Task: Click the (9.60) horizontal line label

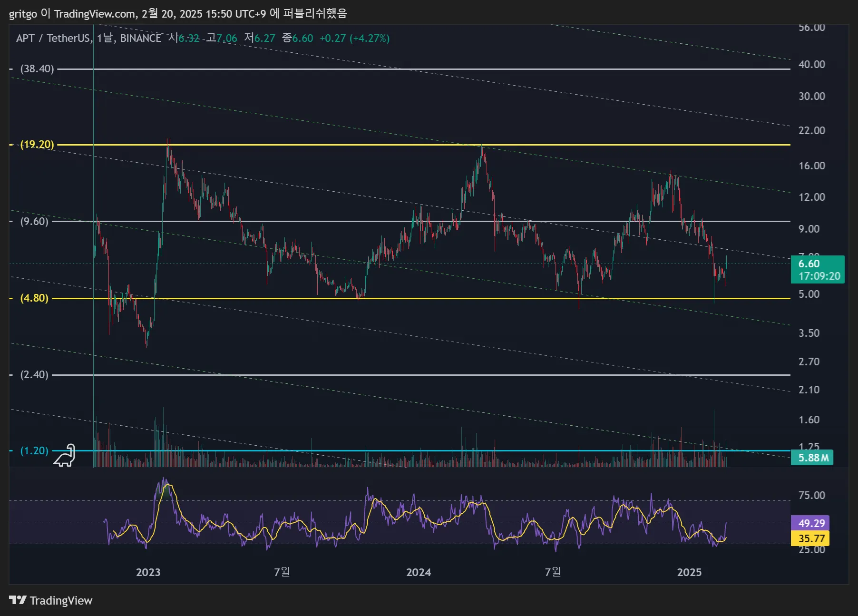Action: (x=34, y=221)
